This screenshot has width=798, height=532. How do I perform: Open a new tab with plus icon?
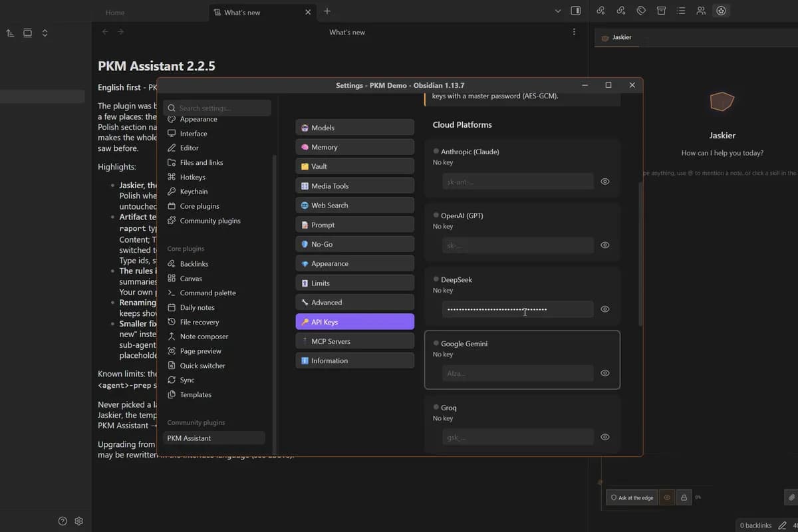pos(327,11)
